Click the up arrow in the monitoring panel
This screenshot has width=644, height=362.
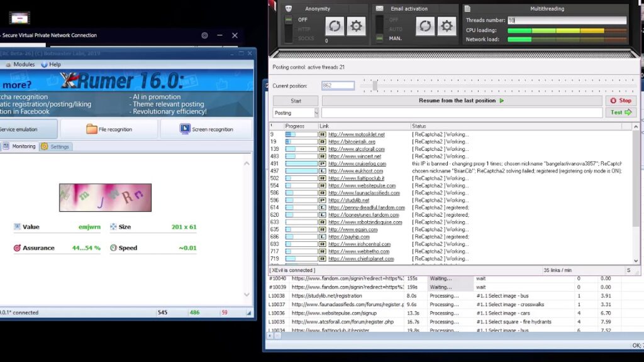pyautogui.click(x=247, y=163)
